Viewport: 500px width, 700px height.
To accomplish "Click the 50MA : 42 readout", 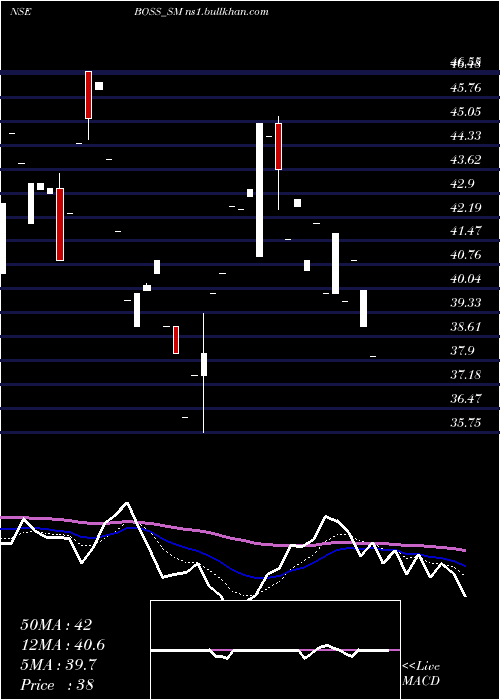I will click(x=56, y=625).
